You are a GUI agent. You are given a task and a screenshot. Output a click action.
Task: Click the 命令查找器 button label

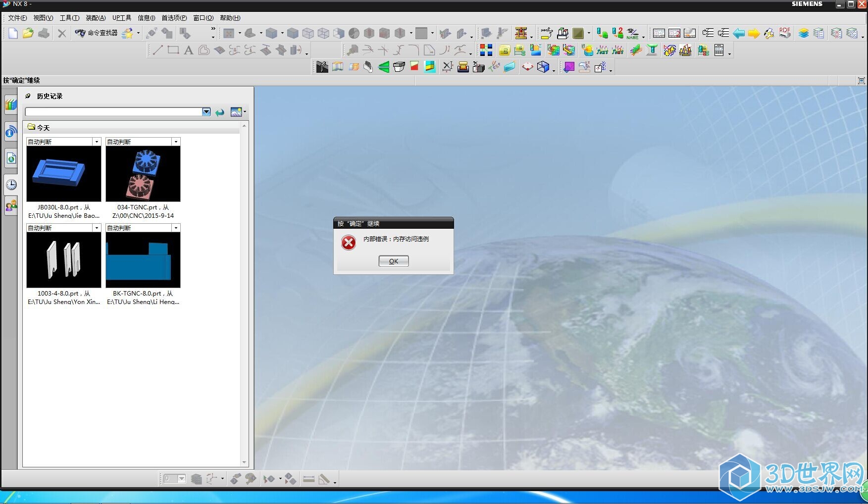102,33
